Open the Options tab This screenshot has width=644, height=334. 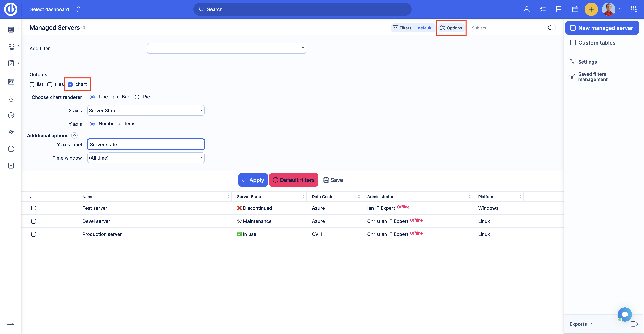(451, 28)
